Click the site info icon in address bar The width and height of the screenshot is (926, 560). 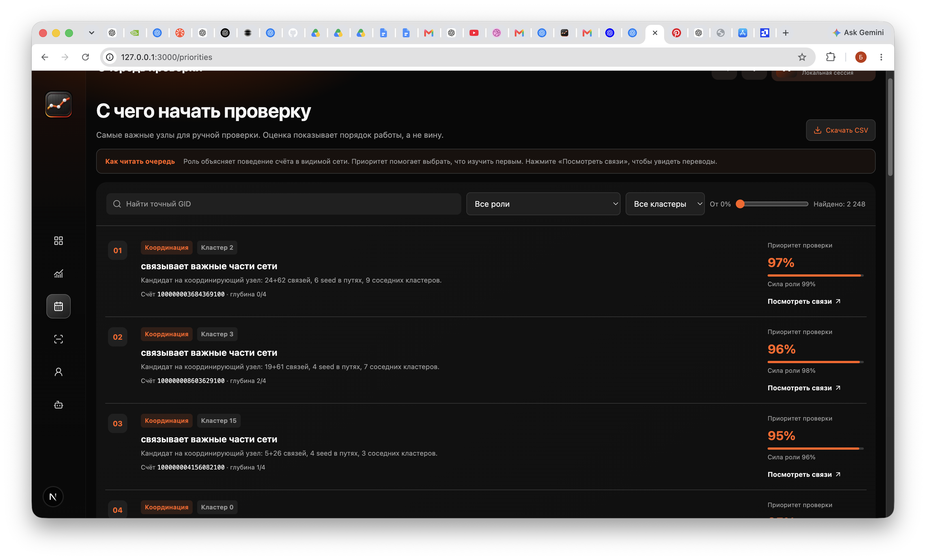tap(109, 57)
